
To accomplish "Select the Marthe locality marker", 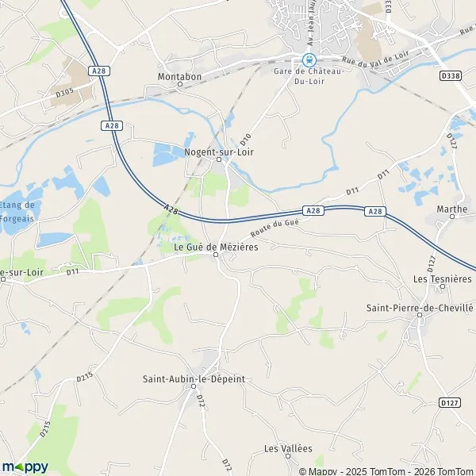I will (x=452, y=217).
